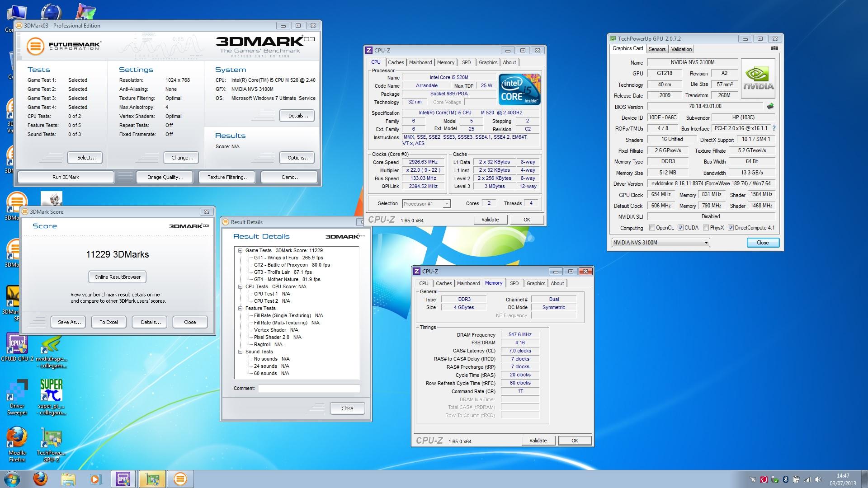Click OK in the upper CPU-Z window
Viewport: 868px width, 488px height.
pos(527,220)
